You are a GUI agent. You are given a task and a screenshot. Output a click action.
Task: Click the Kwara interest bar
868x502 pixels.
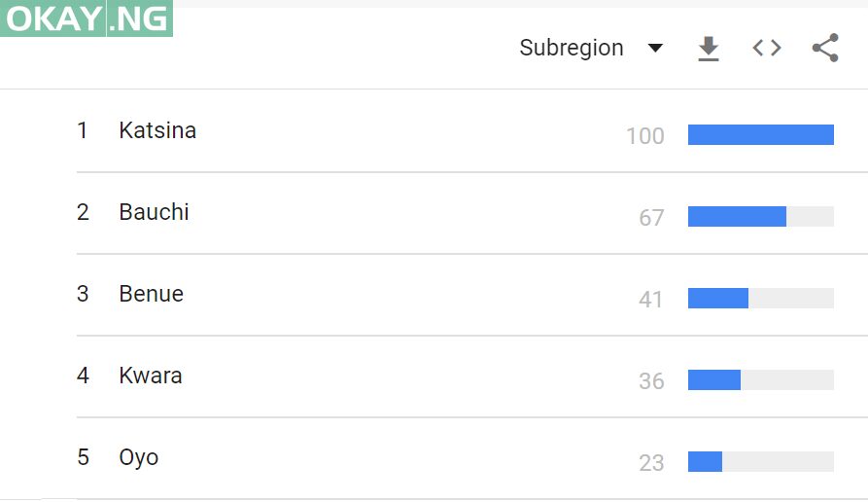tap(714, 380)
